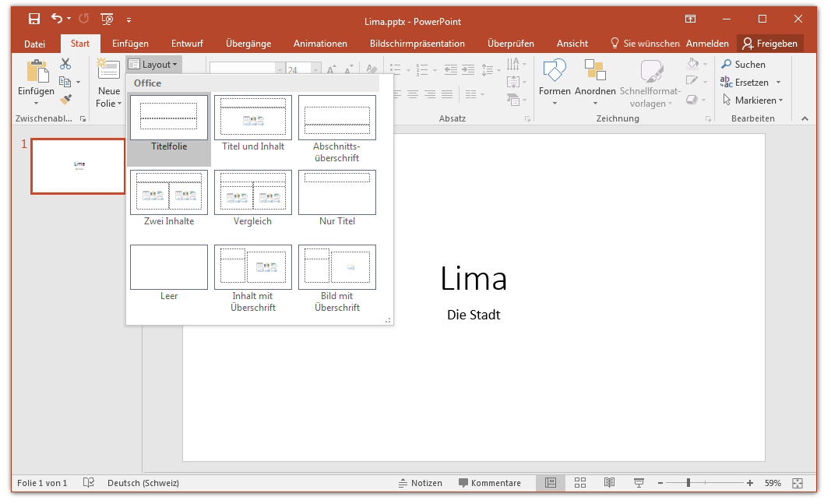Open the Anordnen arrange menu
Viewport: 831px width, 504px height.
pos(595,83)
